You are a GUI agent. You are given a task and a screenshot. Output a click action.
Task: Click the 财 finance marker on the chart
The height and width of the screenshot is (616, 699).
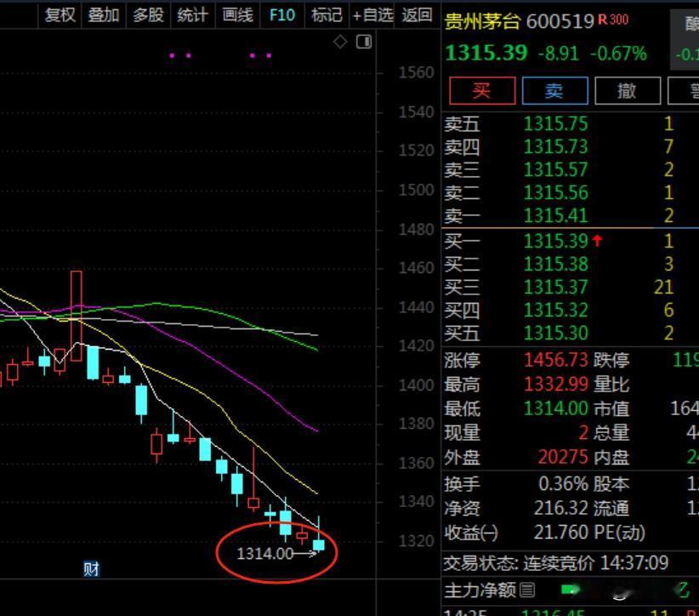pyautogui.click(x=91, y=568)
